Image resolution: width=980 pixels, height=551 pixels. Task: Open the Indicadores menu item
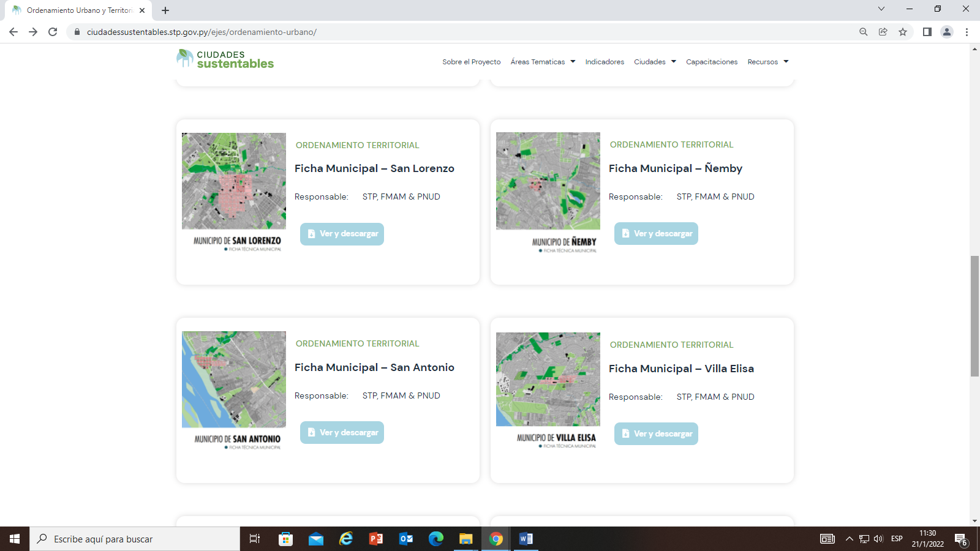point(605,62)
